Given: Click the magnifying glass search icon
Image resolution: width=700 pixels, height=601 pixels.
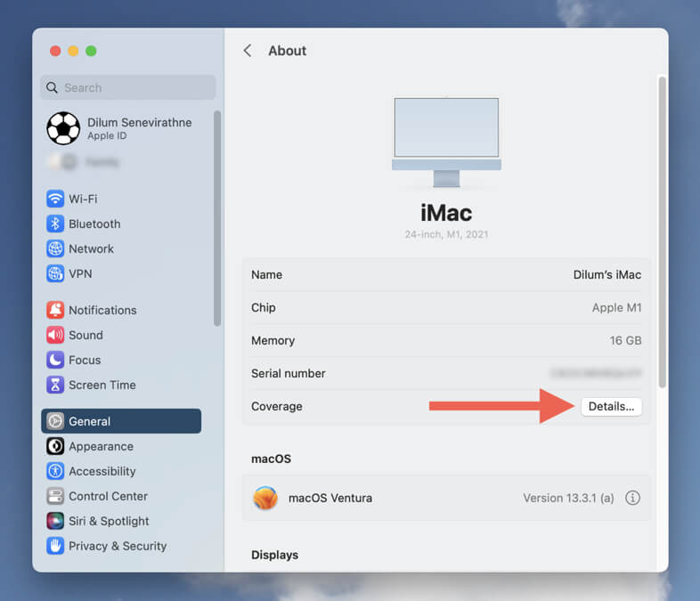Looking at the screenshot, I should pos(53,87).
